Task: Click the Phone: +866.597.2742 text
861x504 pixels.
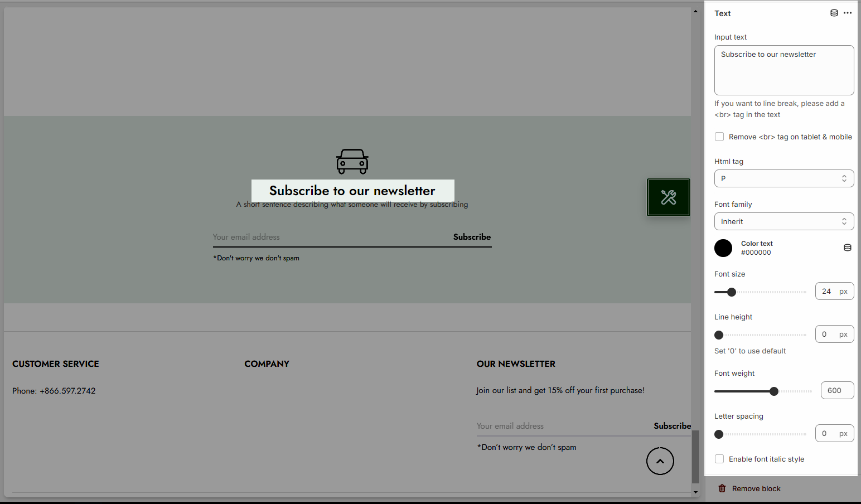Action: point(54,391)
